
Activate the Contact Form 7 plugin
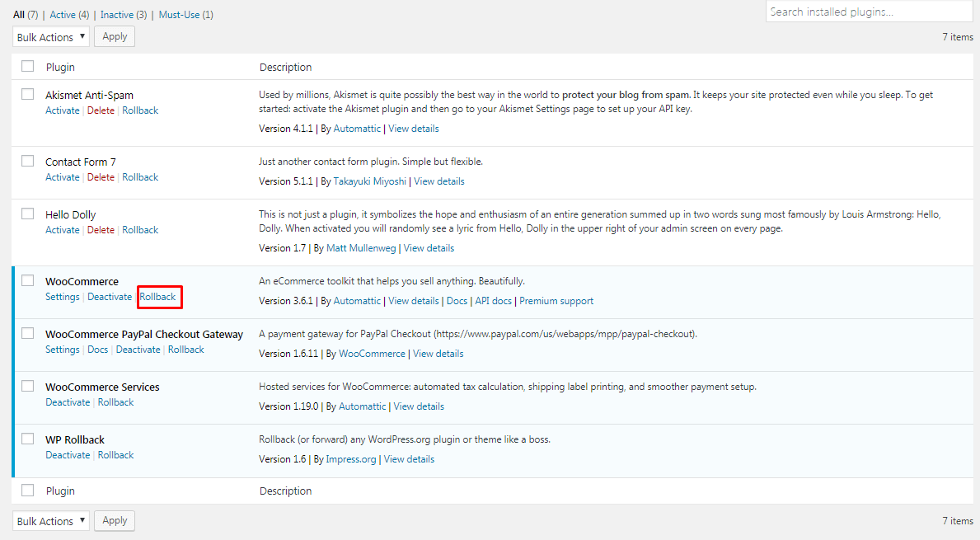point(63,177)
